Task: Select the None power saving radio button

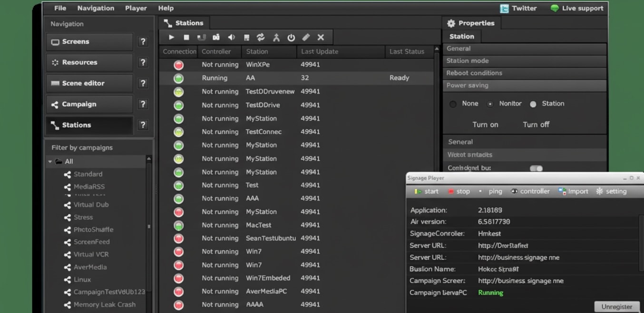Action: pos(453,104)
